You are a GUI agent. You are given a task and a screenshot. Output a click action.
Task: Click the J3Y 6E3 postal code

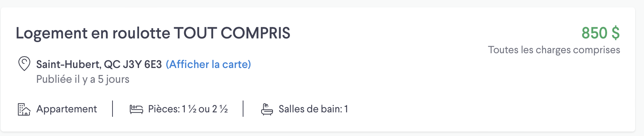142,64
